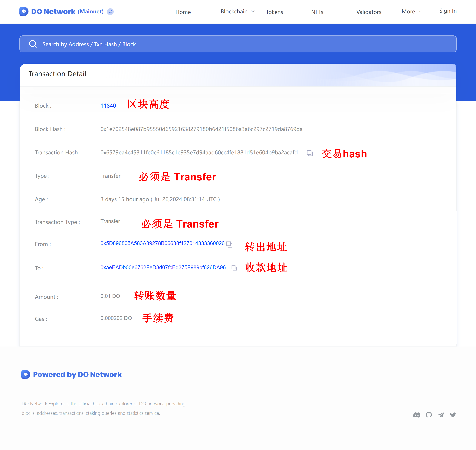
Task: Click the 0.000202 DO gas value
Action: pyautogui.click(x=116, y=318)
